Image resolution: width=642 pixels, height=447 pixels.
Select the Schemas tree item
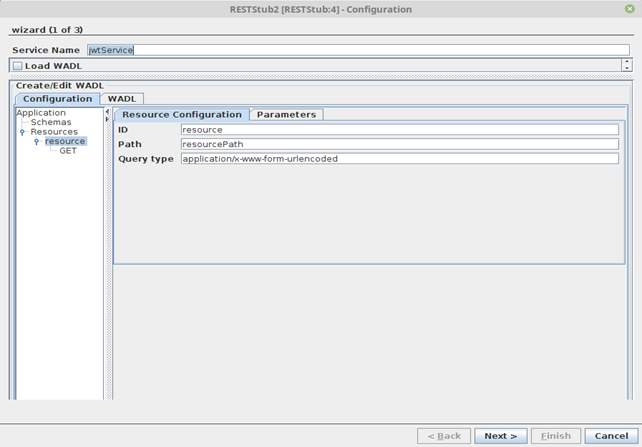click(51, 122)
